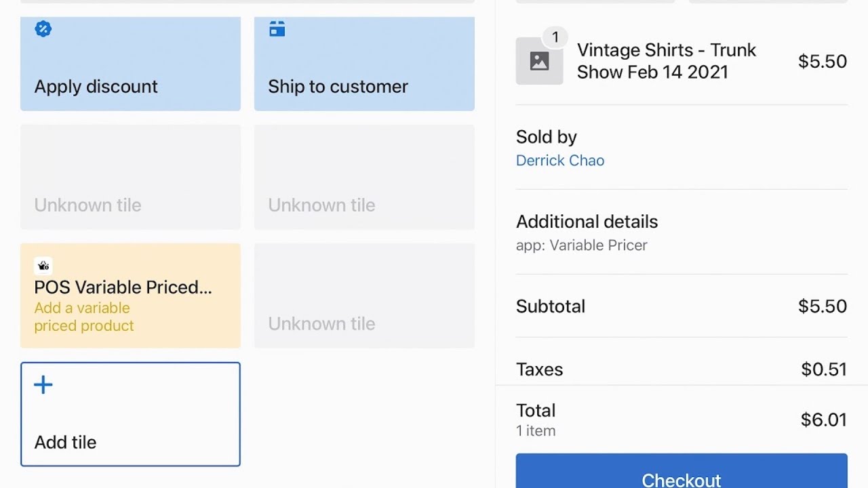Click the Unknown tile below Ship to customer
868x488 pixels.
(364, 177)
